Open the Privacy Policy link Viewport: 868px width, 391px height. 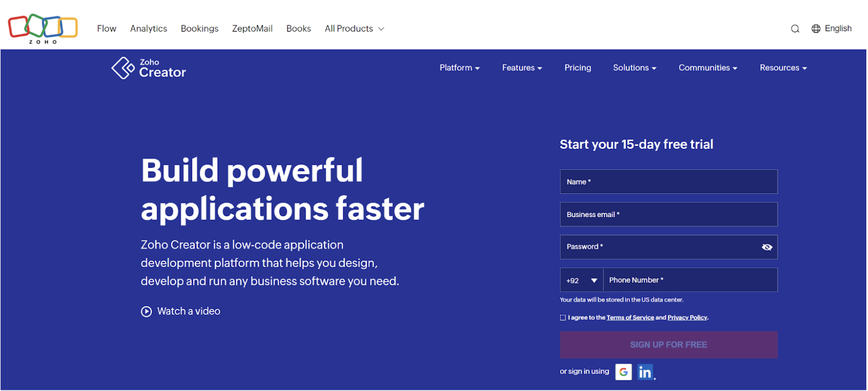(x=688, y=318)
